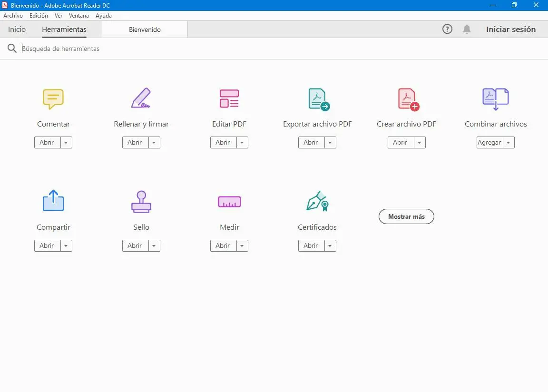Click Abrir under Sello
The width and height of the screenshot is (548, 392).
[135, 245]
